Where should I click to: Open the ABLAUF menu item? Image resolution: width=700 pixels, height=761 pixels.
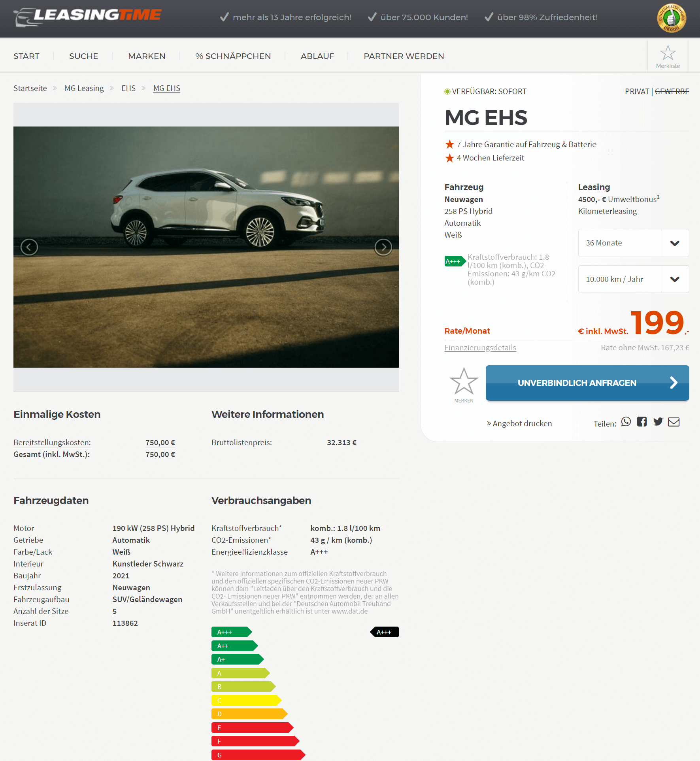point(317,56)
